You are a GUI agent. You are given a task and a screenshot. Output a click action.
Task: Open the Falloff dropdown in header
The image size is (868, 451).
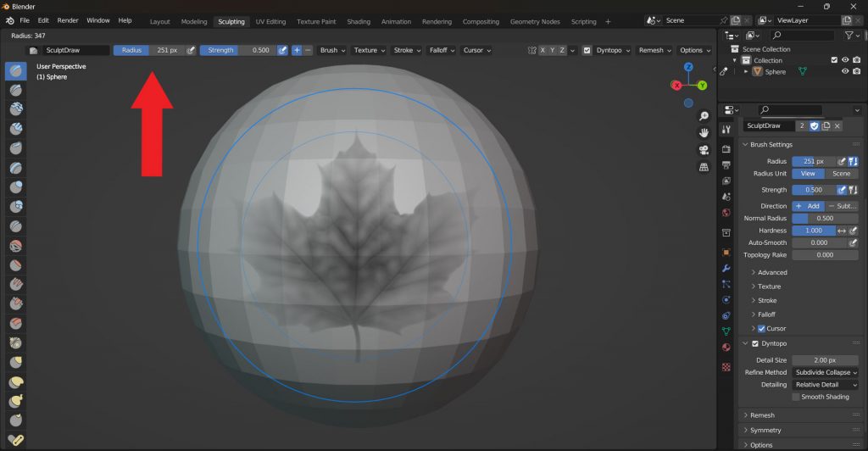coord(442,50)
